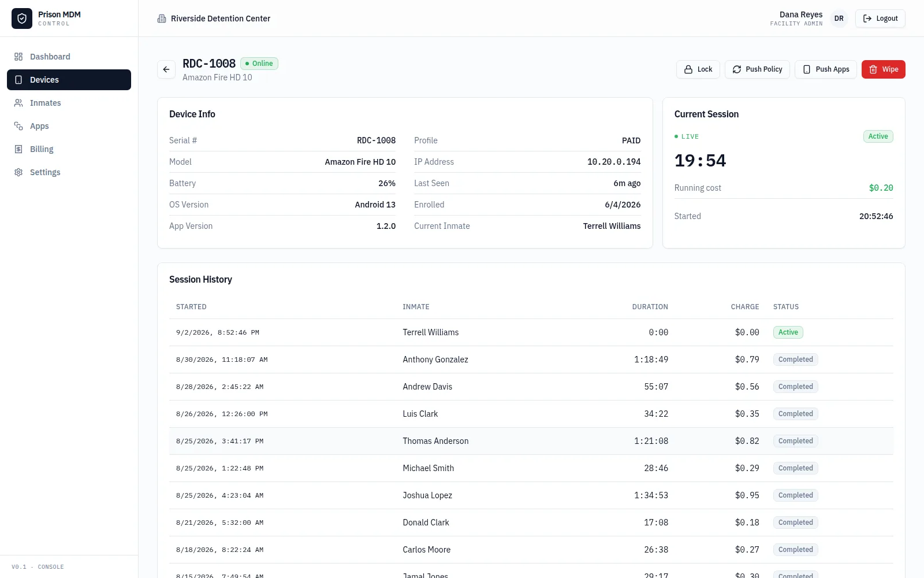
Task: Click the App Version value 1.2.0
Action: tap(386, 226)
